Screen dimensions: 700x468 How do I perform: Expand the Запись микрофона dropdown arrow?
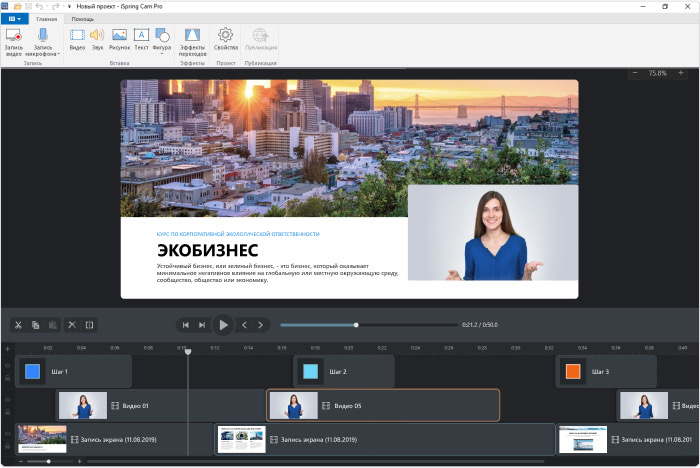(x=58, y=54)
